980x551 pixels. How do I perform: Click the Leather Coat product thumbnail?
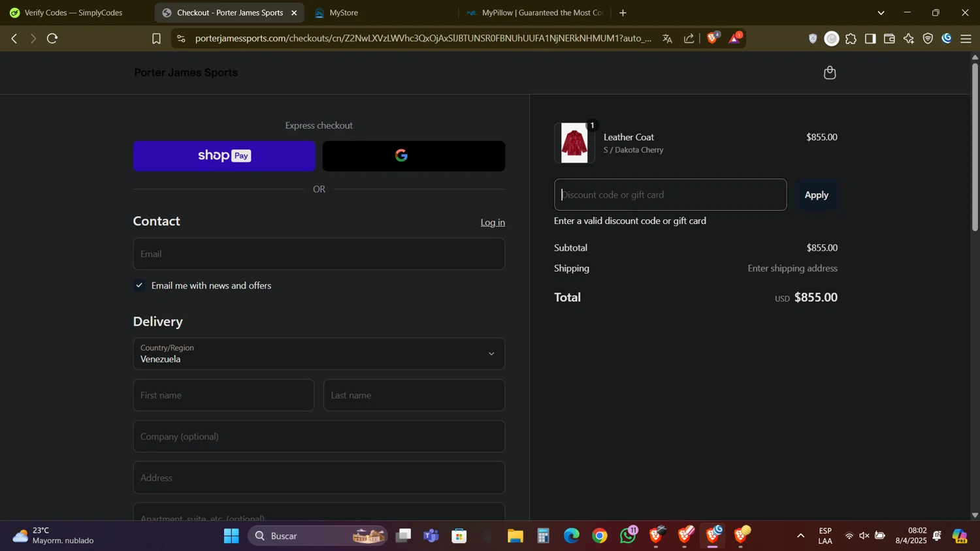[x=574, y=143]
